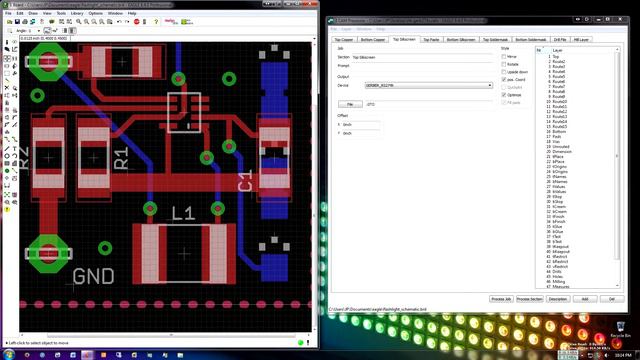Switch to Bottom Silkscreen tab
Screen dimensions: 640x360
pos(461,40)
